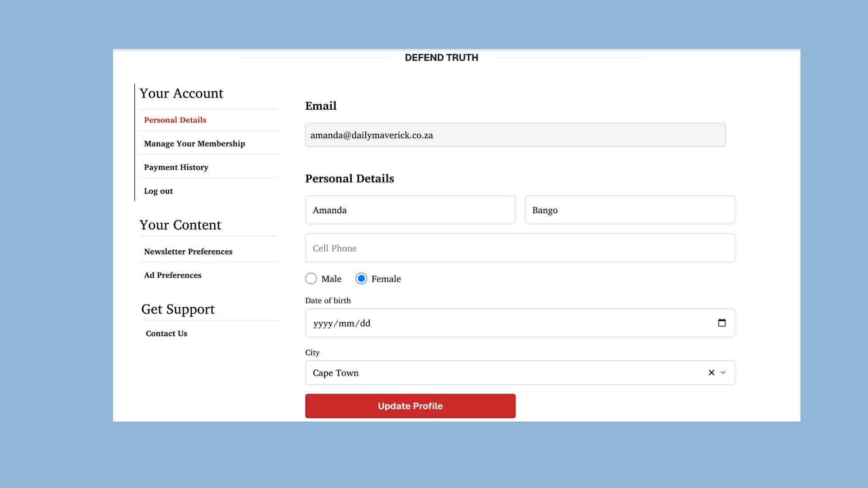The height and width of the screenshot is (488, 868).
Task: Clear the Cape Town city selection
Action: pos(711,373)
